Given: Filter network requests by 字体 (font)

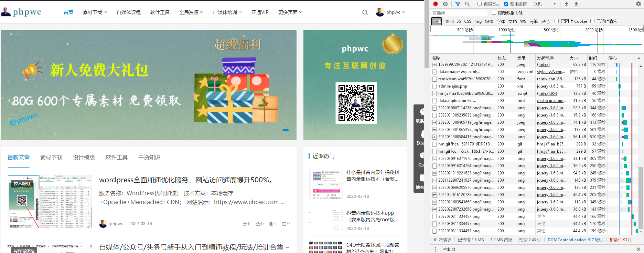Looking at the screenshot, I should click(x=501, y=21).
